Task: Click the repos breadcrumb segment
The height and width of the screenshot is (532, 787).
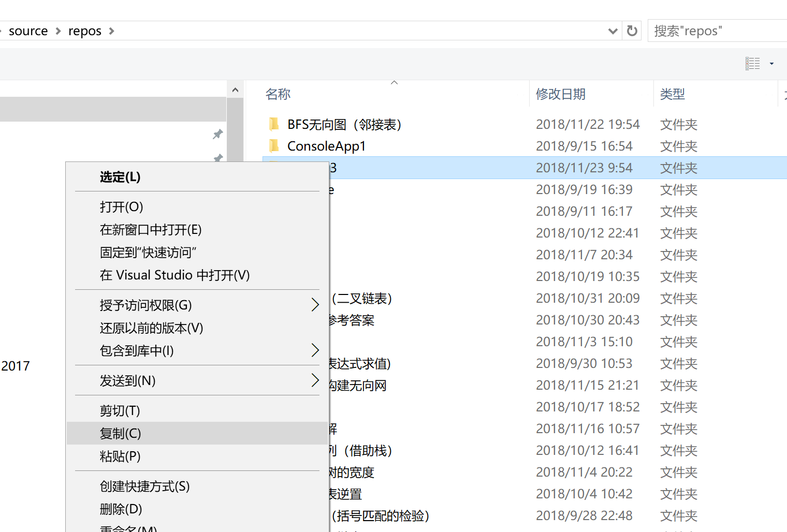Action: 85,31
